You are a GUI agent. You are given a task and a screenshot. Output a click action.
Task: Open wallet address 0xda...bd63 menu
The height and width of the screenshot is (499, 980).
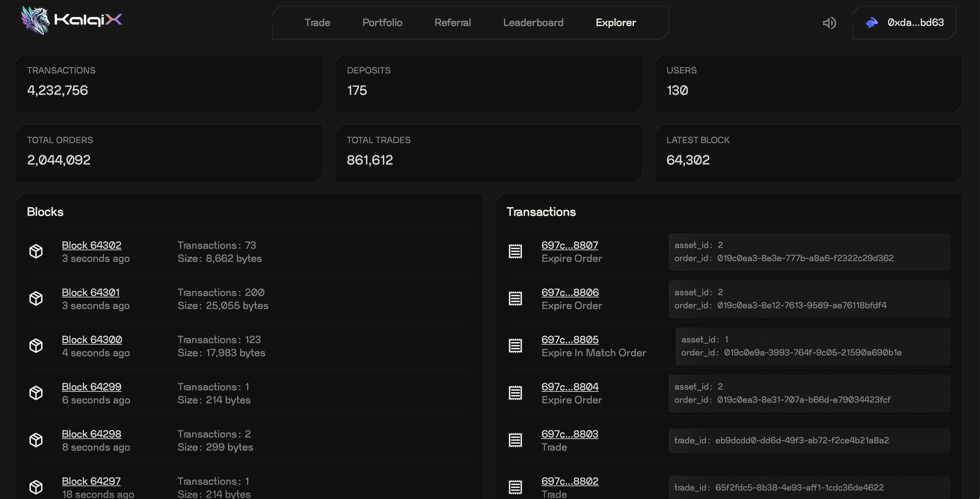(915, 23)
